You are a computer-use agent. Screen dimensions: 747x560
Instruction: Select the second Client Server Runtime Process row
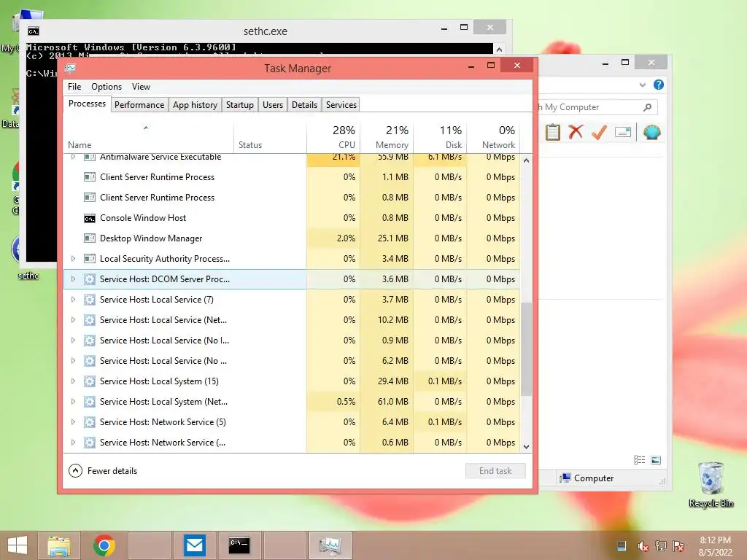(292, 198)
